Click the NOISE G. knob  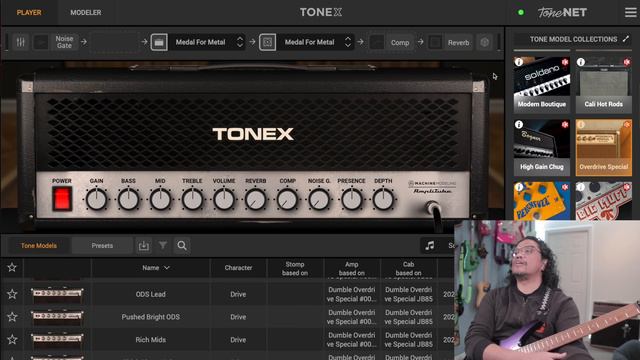pyautogui.click(x=319, y=200)
